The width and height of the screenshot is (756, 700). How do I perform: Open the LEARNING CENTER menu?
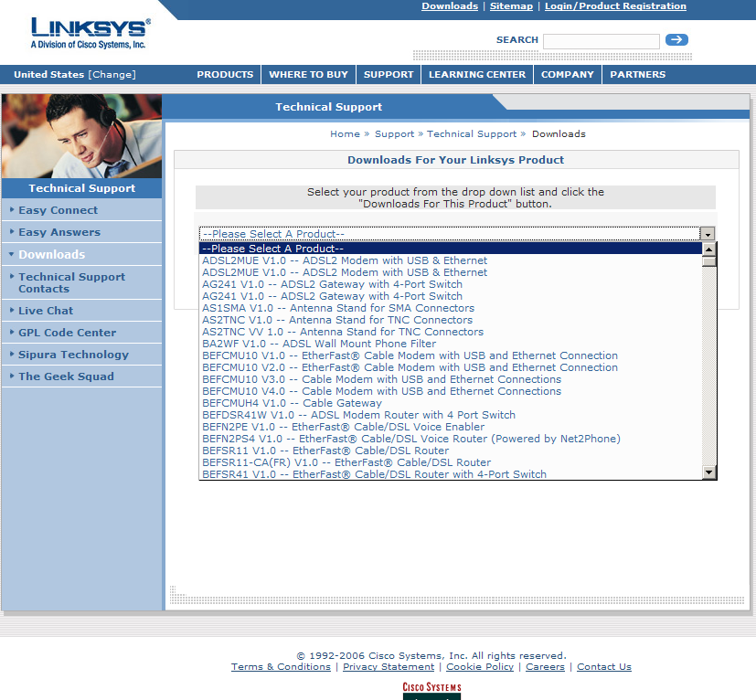tap(477, 75)
